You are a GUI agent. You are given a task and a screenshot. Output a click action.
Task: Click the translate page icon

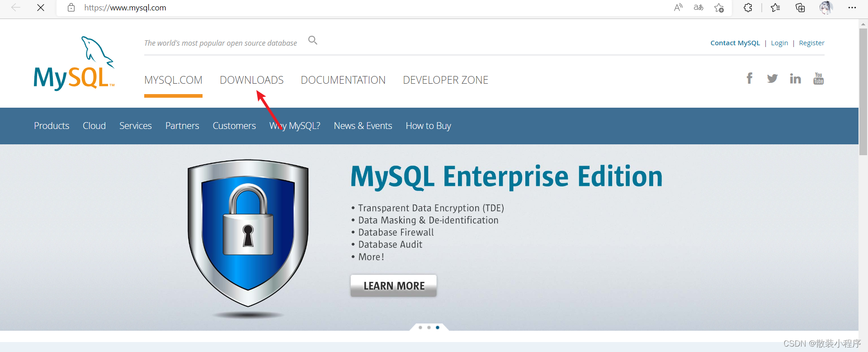click(x=698, y=8)
